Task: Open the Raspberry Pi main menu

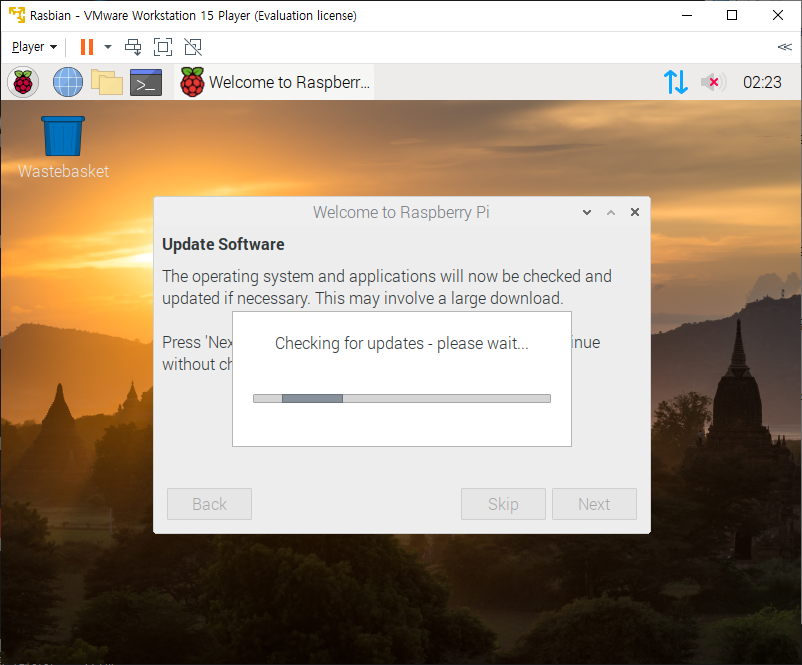Action: point(23,82)
